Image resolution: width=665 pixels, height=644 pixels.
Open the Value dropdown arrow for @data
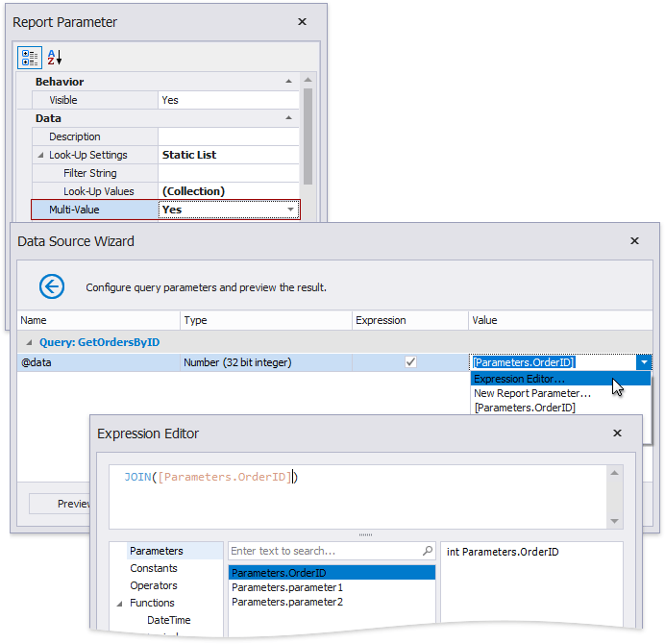coord(643,362)
